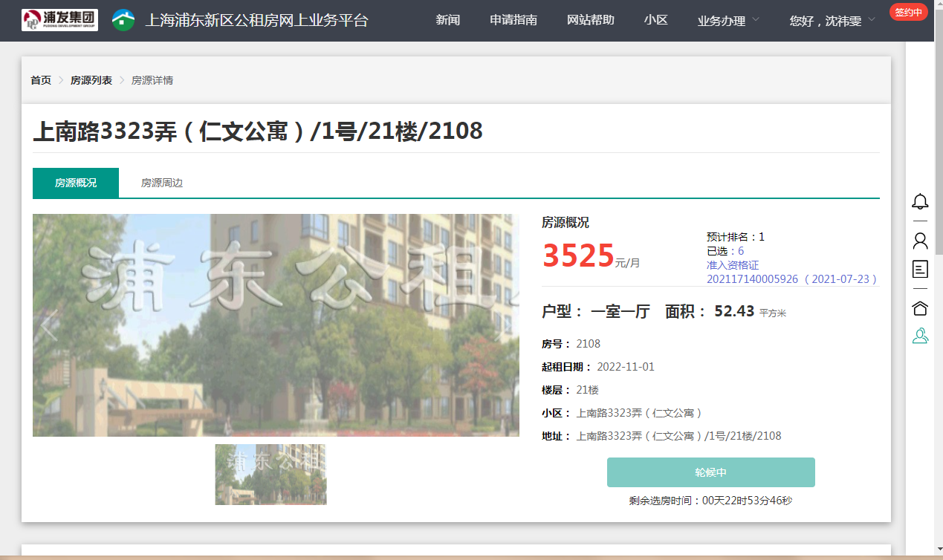Click qualification number 202117140005926
943x560 pixels.
752,279
